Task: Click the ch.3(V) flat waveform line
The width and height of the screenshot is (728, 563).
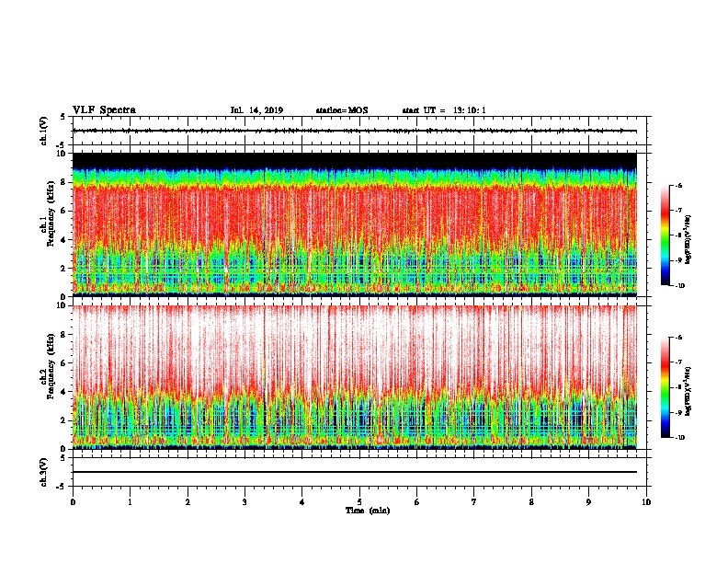Action: coord(355,472)
